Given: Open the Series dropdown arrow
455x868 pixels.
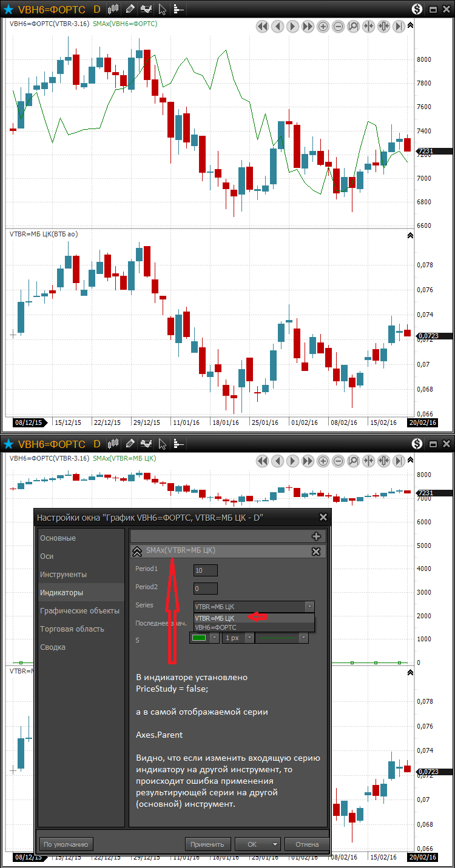Looking at the screenshot, I should click(310, 606).
